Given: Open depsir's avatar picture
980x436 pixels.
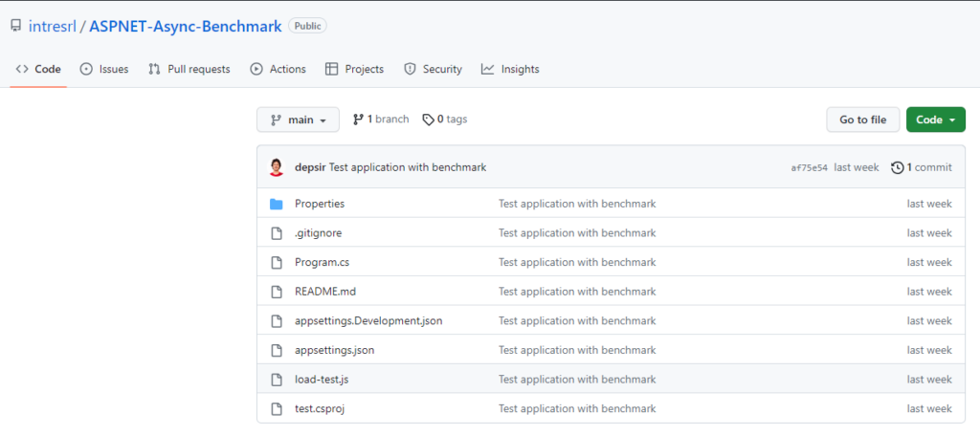Looking at the screenshot, I should click(277, 166).
